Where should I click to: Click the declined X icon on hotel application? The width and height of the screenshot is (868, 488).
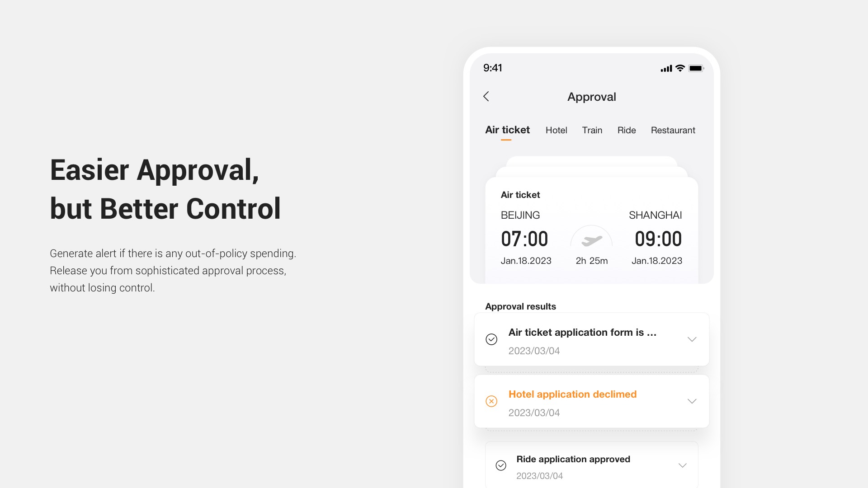click(x=491, y=401)
